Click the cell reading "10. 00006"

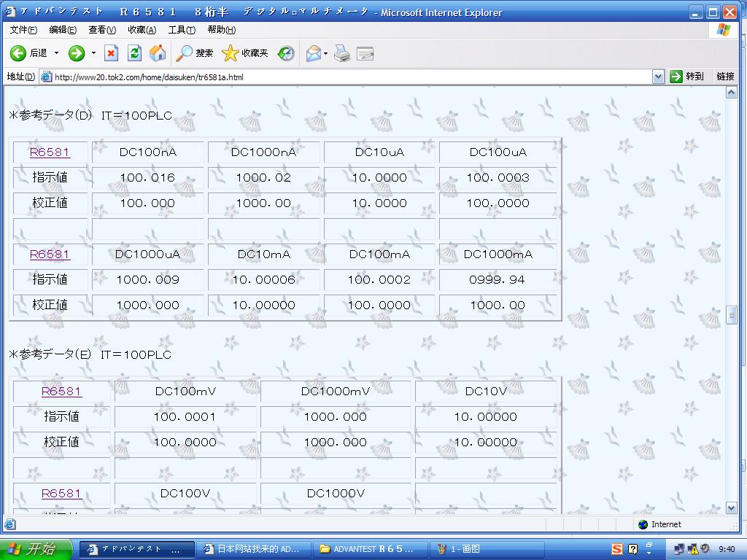(x=263, y=280)
